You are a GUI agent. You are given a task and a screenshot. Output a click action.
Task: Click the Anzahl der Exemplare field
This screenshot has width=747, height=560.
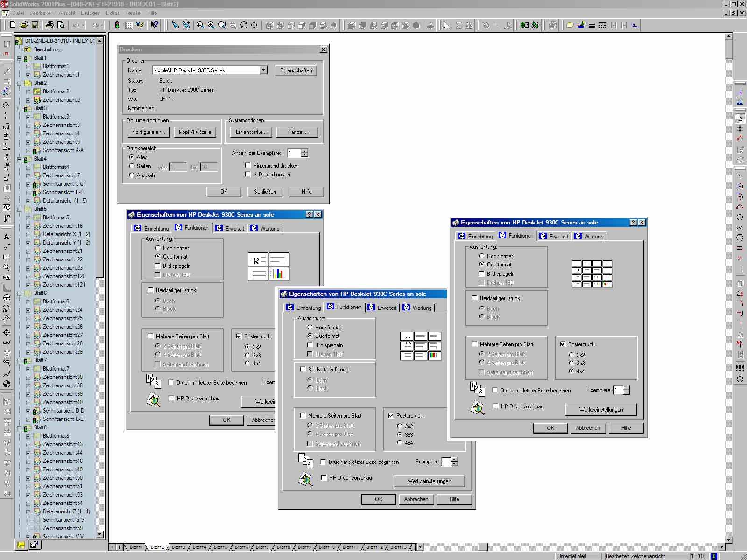point(294,153)
